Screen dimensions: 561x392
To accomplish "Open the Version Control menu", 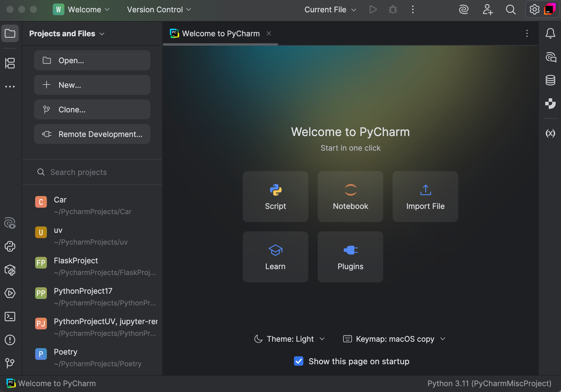I will (158, 9).
